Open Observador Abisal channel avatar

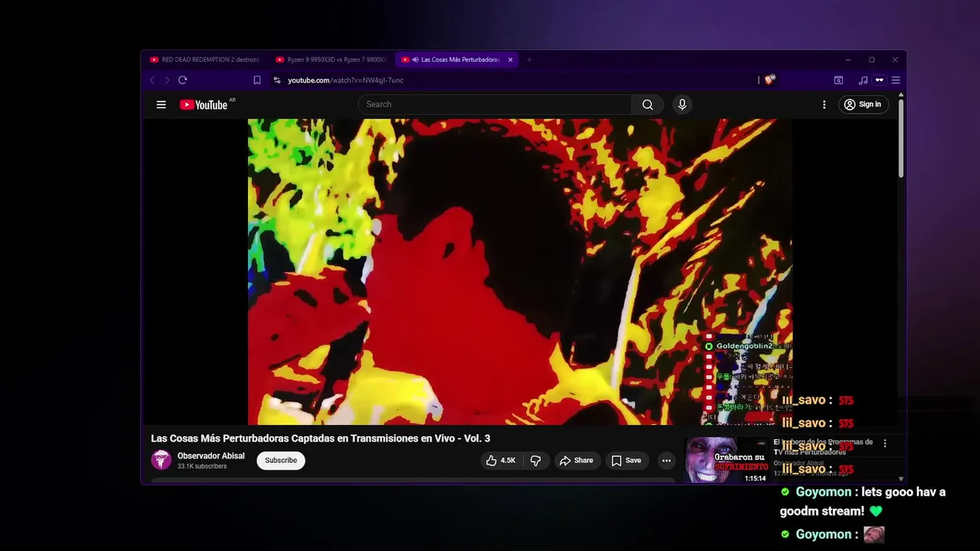(x=161, y=460)
